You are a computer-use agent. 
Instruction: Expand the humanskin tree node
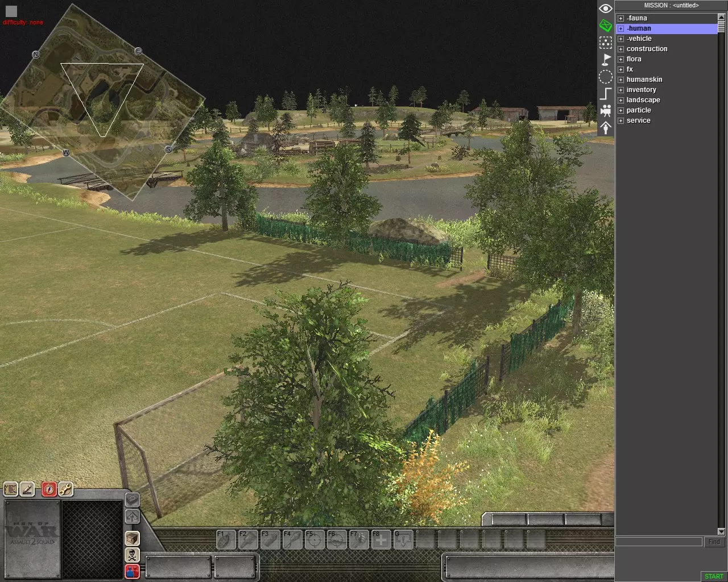tap(621, 80)
